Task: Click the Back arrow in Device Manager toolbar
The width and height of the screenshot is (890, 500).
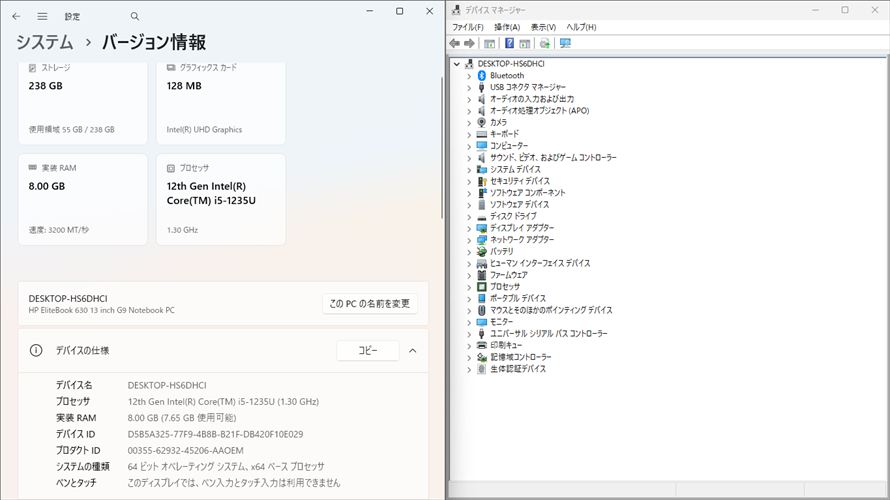Action: [455, 44]
